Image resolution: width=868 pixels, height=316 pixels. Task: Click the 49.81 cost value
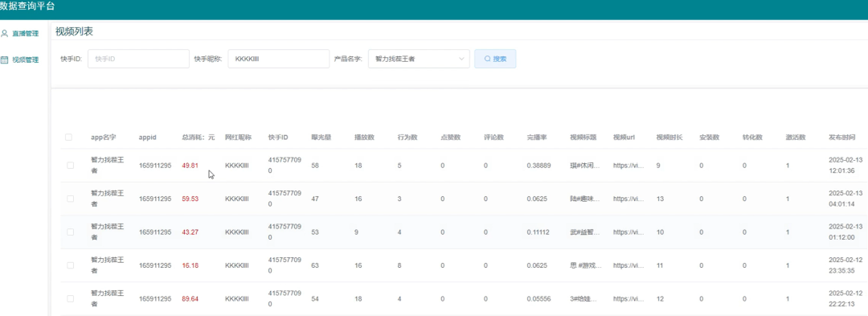click(190, 165)
